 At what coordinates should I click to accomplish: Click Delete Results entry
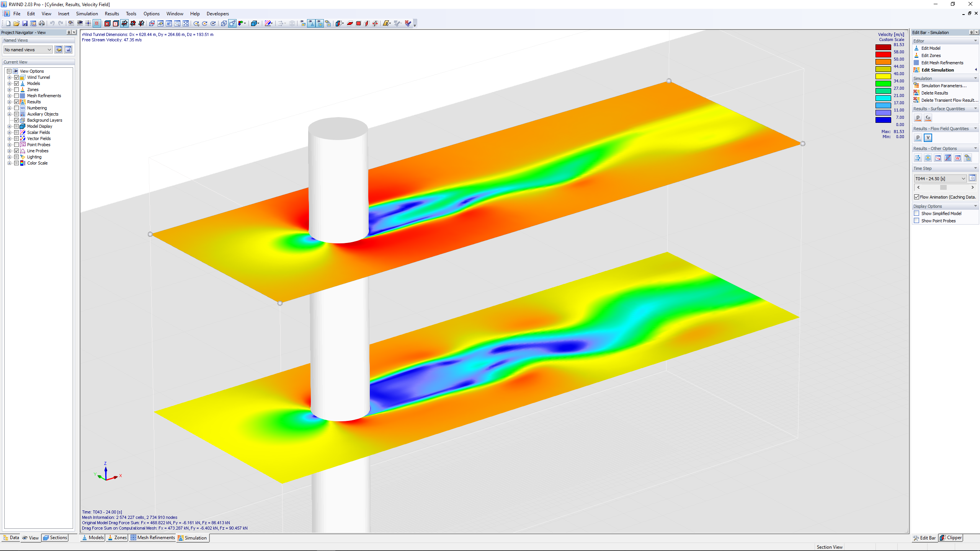pyautogui.click(x=934, y=93)
